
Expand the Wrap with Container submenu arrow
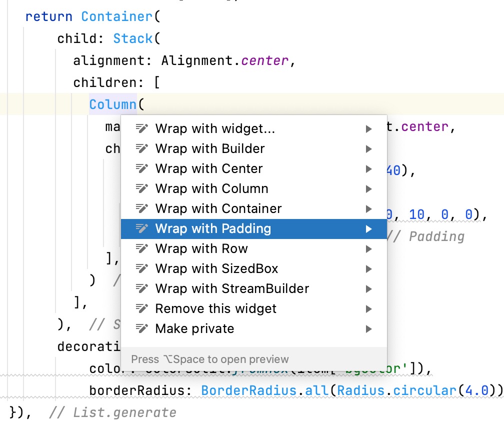pyautogui.click(x=369, y=209)
